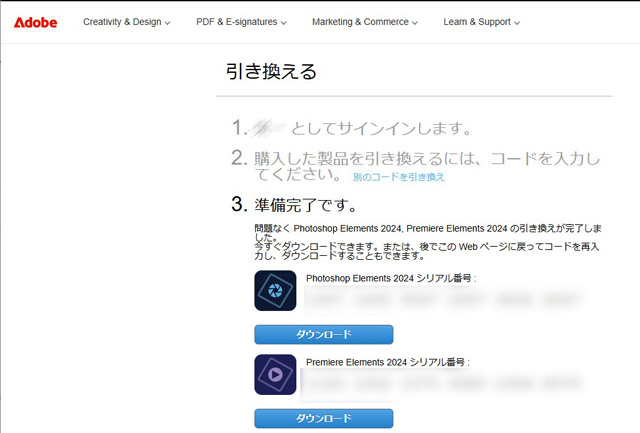Open the PDF & E-signatures menu
This screenshot has height=433, width=640.
click(x=241, y=22)
